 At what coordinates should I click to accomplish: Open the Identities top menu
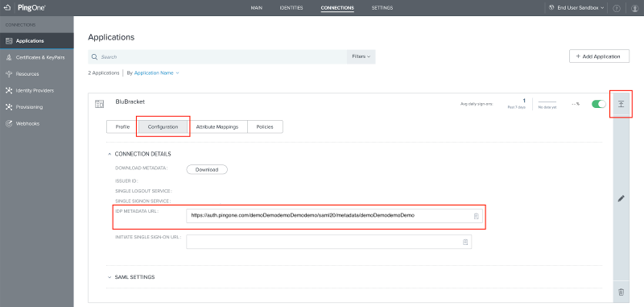(291, 8)
